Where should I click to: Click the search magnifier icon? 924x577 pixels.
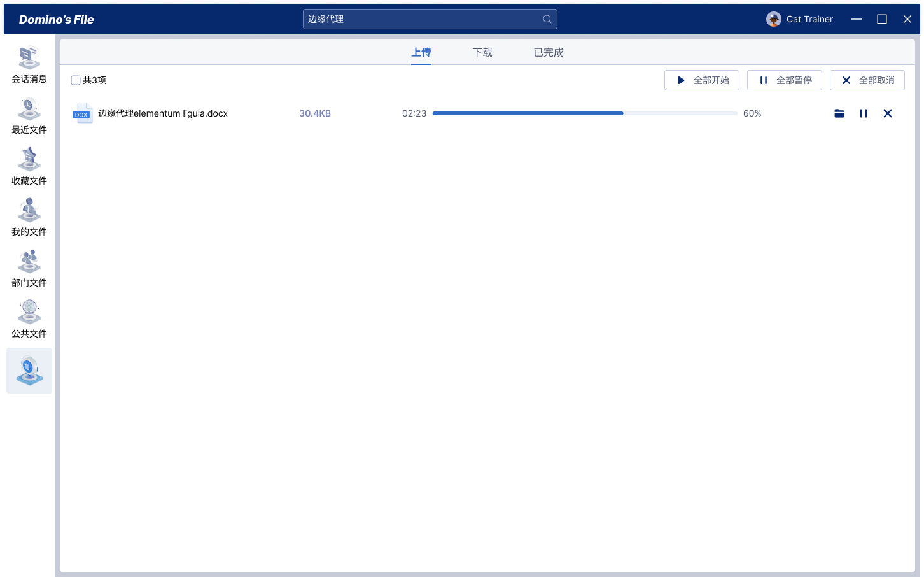point(547,19)
